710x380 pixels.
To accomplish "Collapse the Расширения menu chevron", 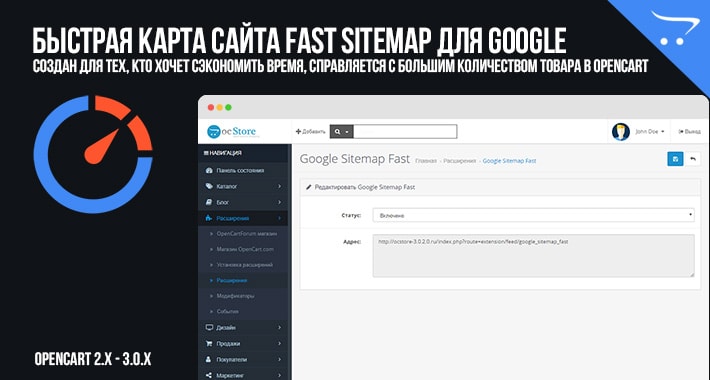I will tap(279, 218).
